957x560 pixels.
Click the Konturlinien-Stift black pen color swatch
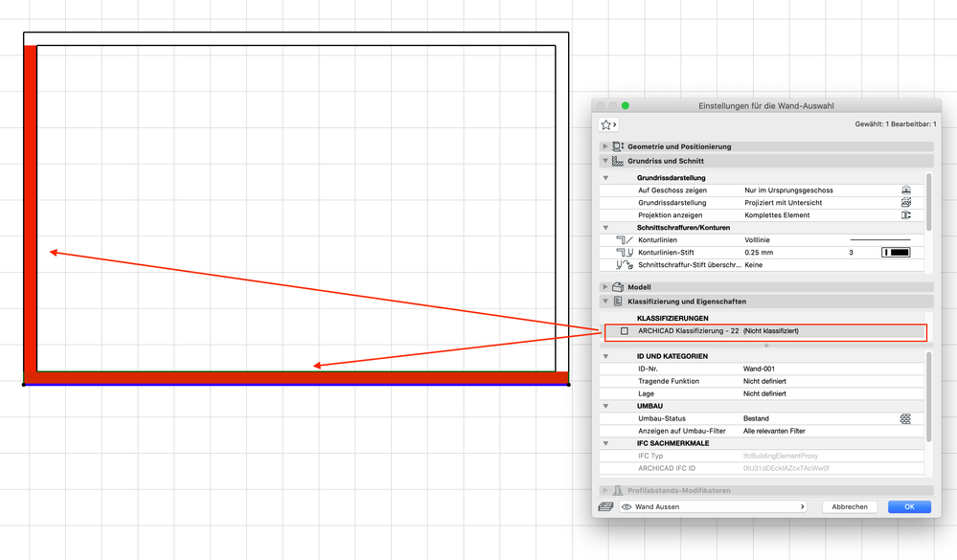pos(896,253)
